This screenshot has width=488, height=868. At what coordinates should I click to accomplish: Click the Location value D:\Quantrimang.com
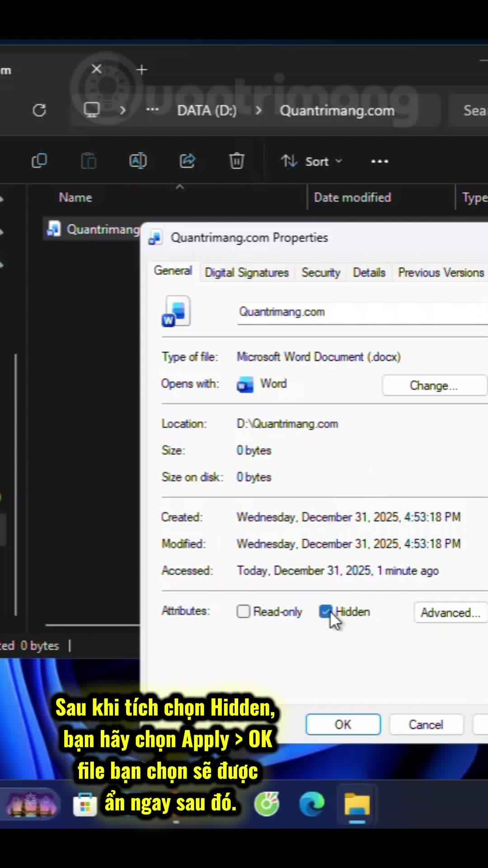pyautogui.click(x=287, y=424)
